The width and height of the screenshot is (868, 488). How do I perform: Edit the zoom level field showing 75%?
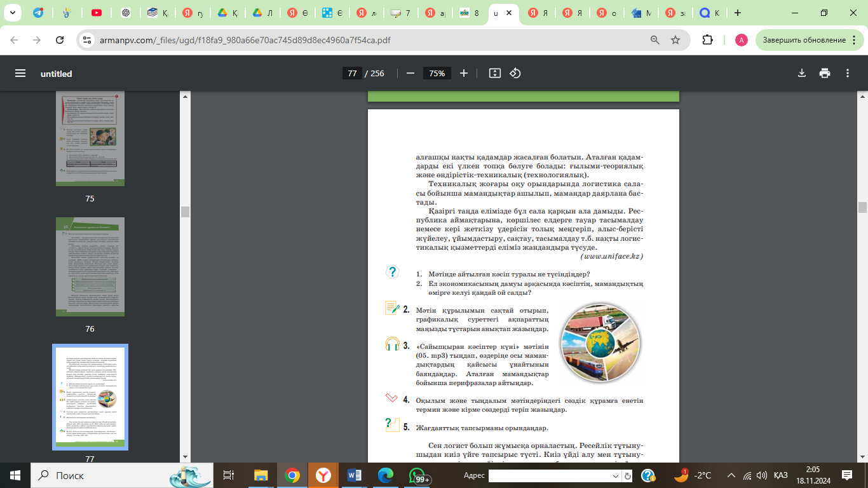[x=437, y=73]
